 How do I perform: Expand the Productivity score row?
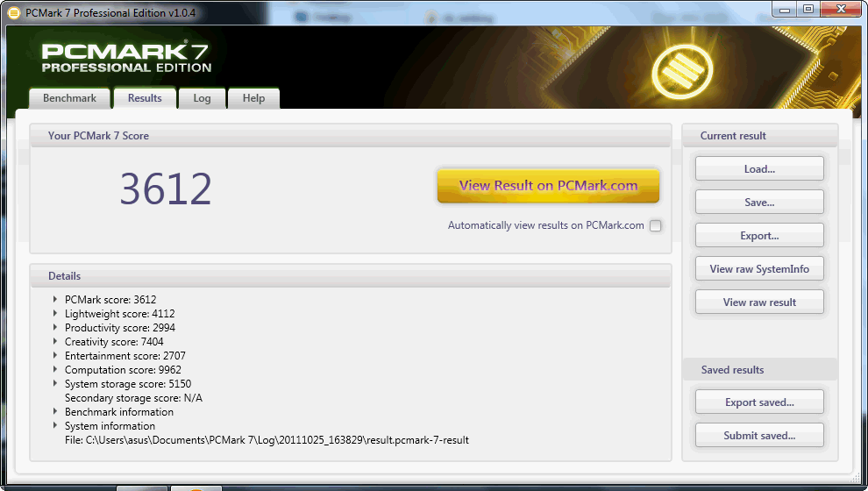click(55, 327)
